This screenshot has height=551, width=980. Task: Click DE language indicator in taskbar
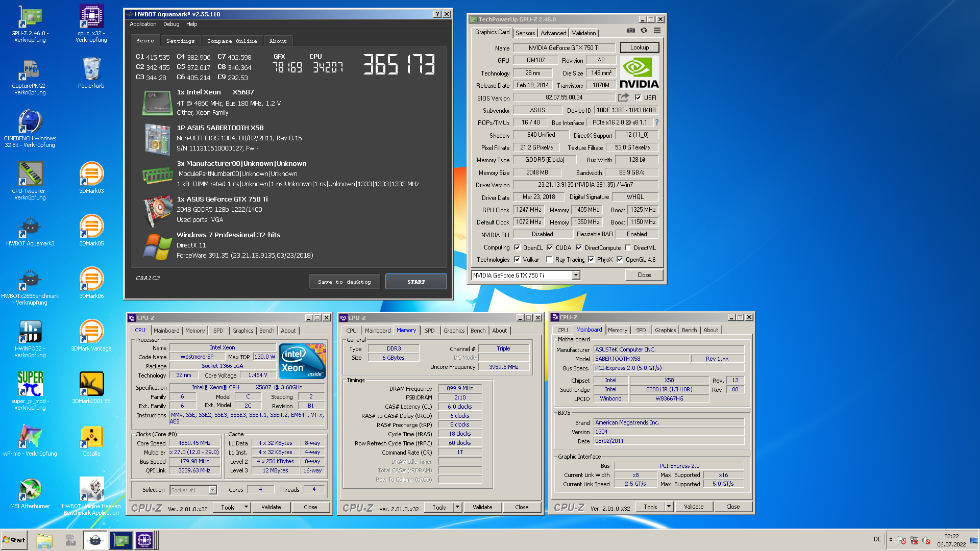point(877,539)
